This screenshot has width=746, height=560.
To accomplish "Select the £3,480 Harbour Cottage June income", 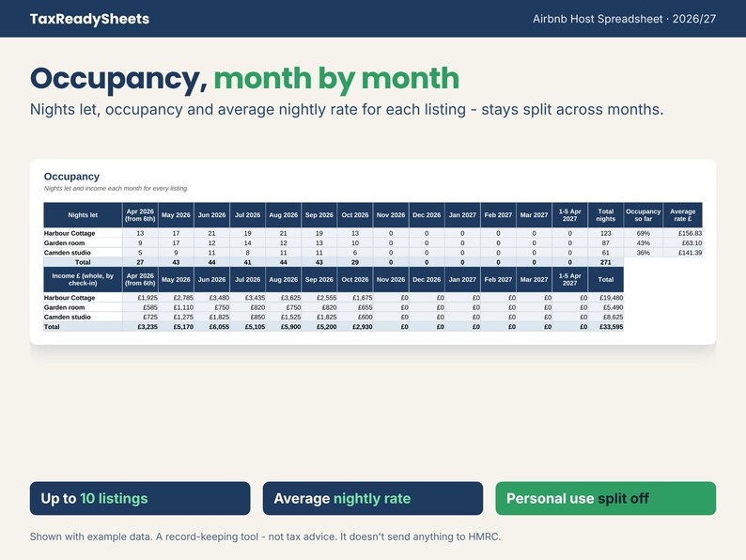I will pos(211,298).
